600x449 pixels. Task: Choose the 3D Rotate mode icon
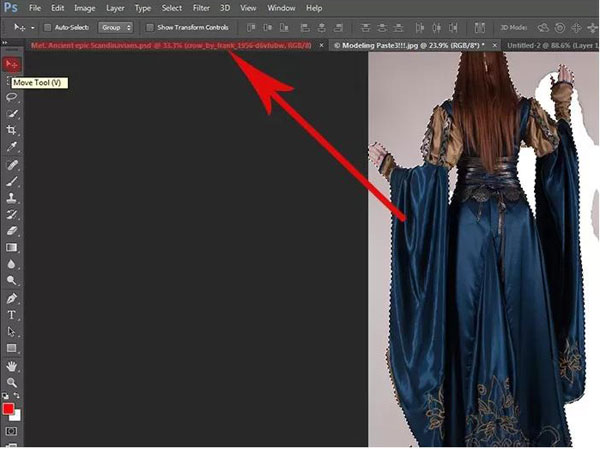543,28
